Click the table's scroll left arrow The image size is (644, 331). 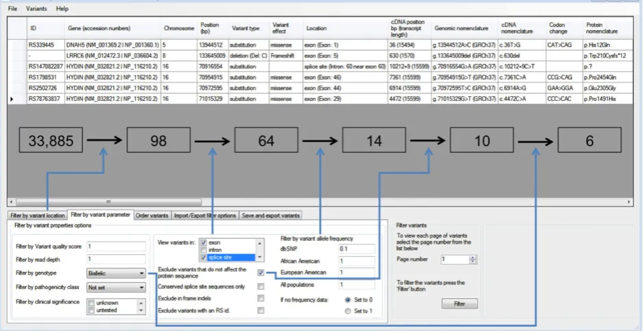tap(12, 202)
